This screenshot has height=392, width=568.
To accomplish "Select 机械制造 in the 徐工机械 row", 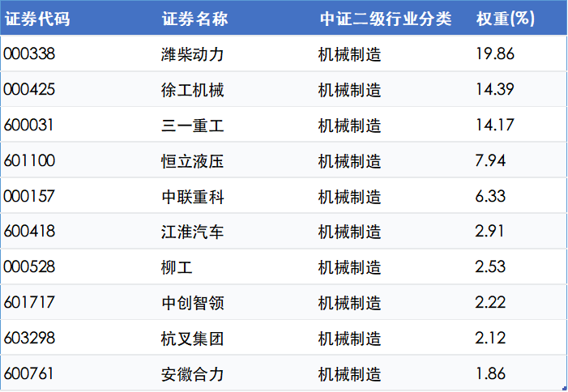I will tap(349, 90).
